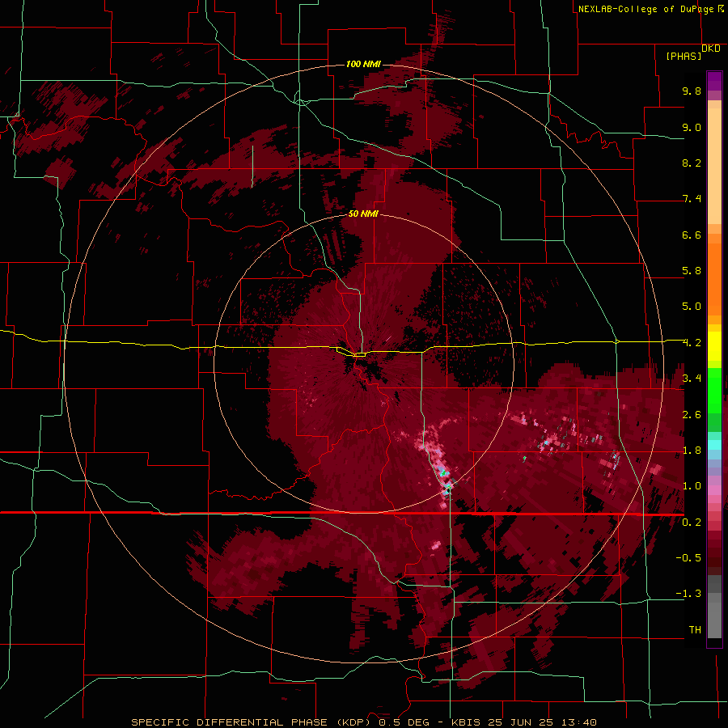Viewport: 728px width, 728px height.
Task: Click the 4.2 legend value
Action: click(x=692, y=343)
